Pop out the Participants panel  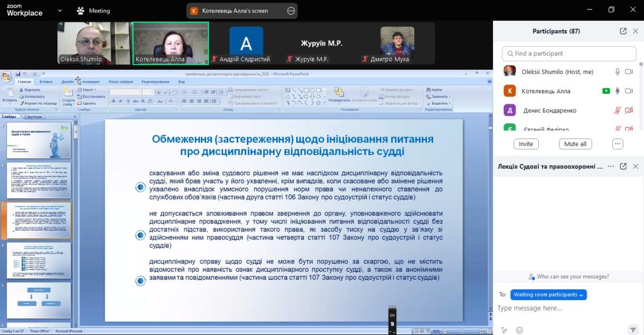pyautogui.click(x=623, y=31)
